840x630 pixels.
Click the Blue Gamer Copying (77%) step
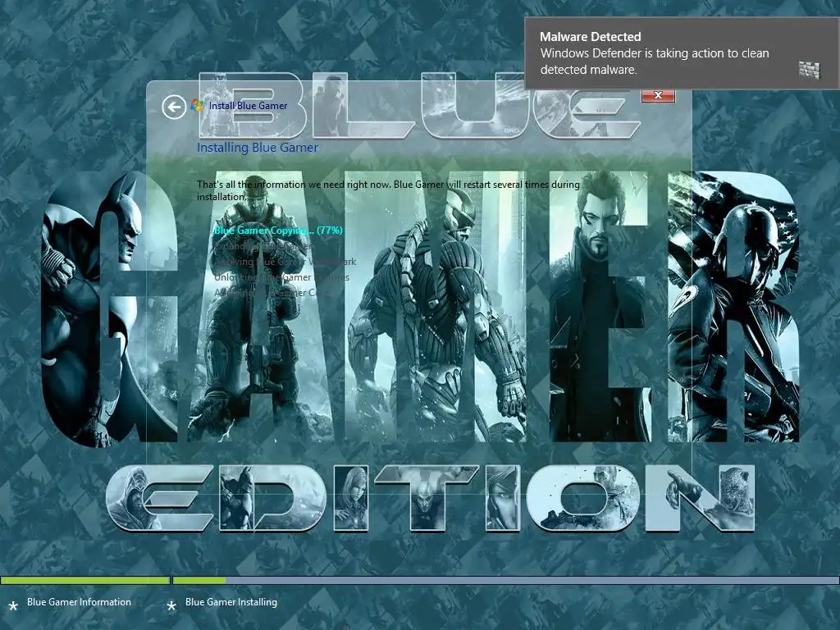(x=278, y=231)
